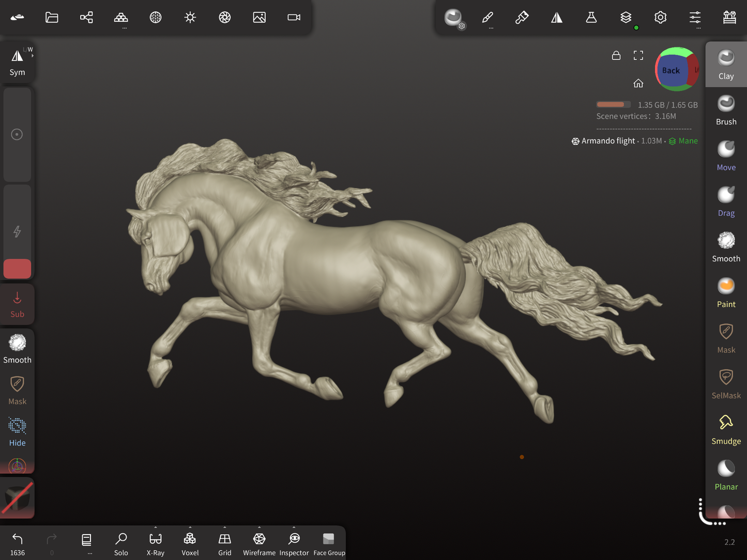The image size is (747, 560).
Task: Open the Files menu folder
Action: (x=52, y=18)
